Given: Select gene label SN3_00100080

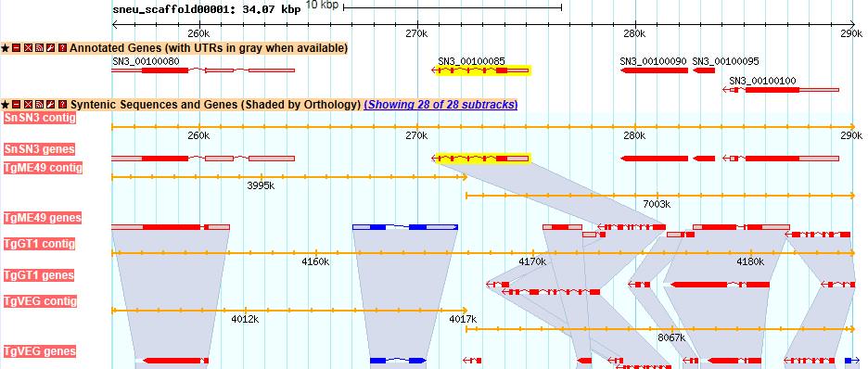Looking at the screenshot, I should (x=146, y=61).
